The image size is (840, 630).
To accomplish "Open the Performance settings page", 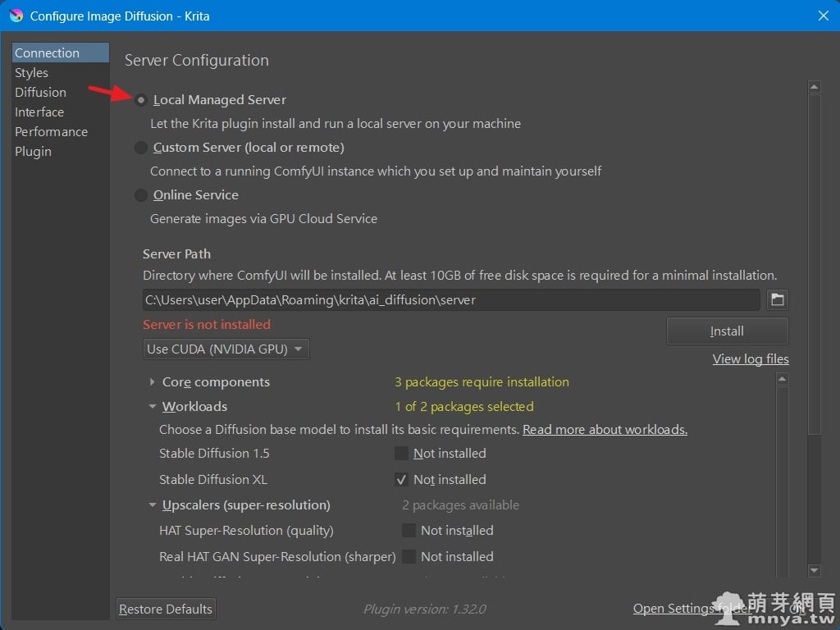I will coord(51,132).
